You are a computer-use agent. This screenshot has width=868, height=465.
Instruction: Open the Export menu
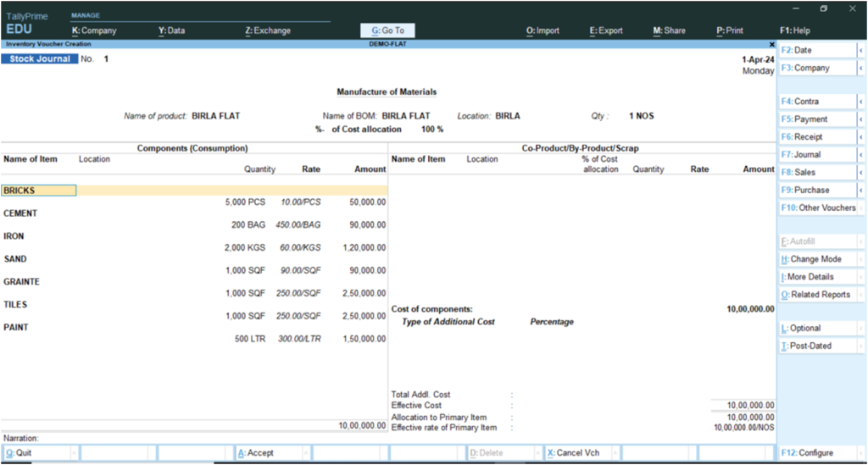(x=606, y=30)
